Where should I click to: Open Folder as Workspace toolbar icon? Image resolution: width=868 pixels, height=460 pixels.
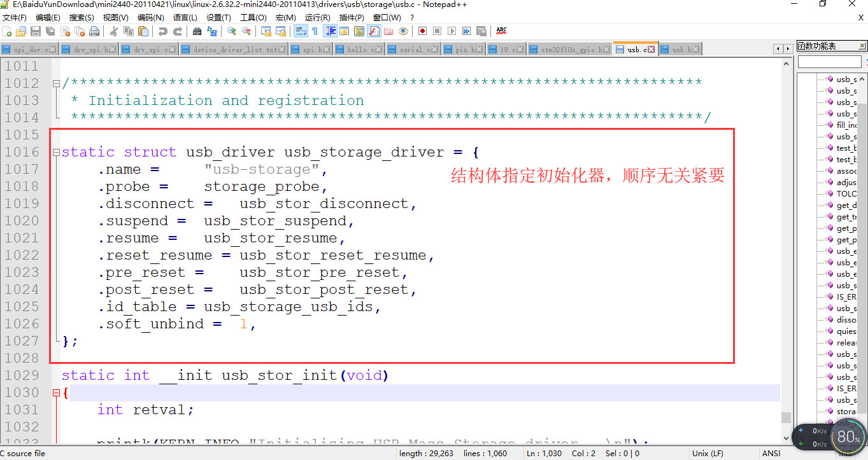tap(388, 31)
